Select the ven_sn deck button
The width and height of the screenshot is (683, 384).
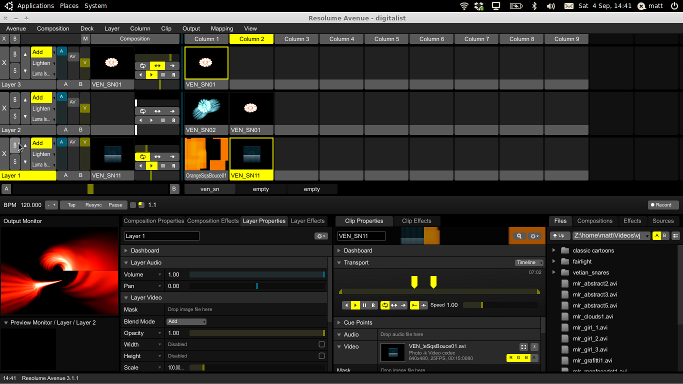[210, 189]
